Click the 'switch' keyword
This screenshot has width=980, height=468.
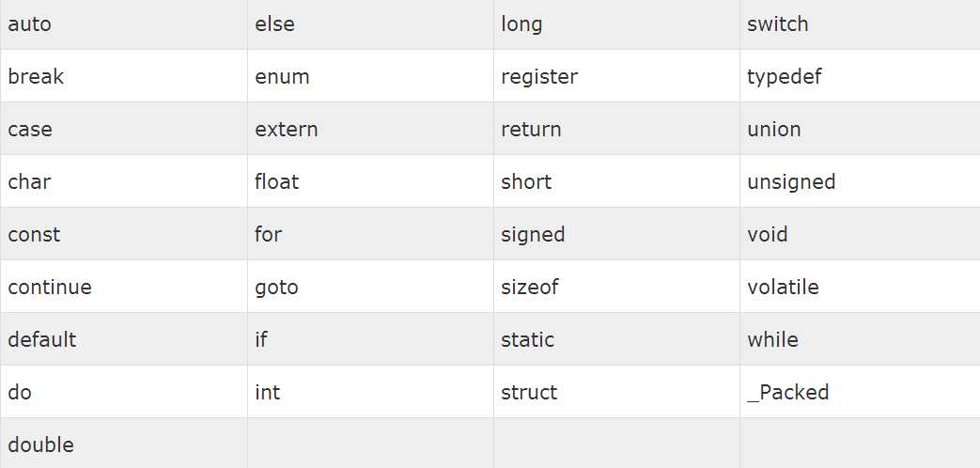click(777, 24)
